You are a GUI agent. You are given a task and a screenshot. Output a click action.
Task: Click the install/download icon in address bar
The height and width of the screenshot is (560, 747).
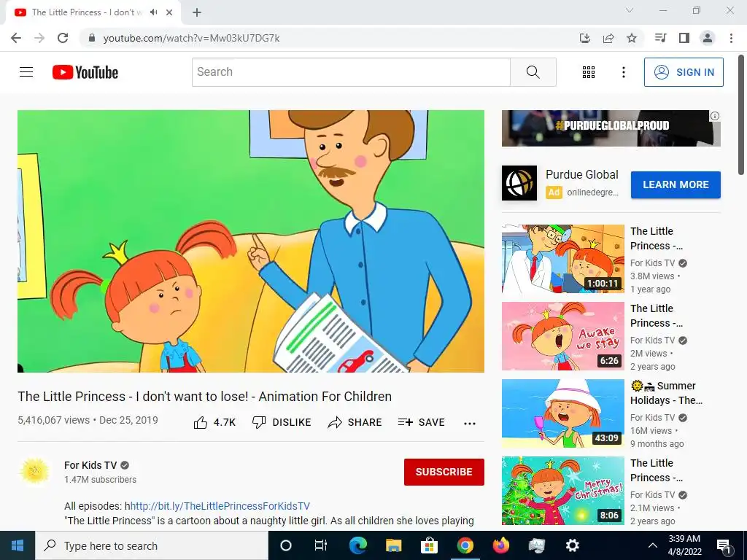pyautogui.click(x=585, y=38)
